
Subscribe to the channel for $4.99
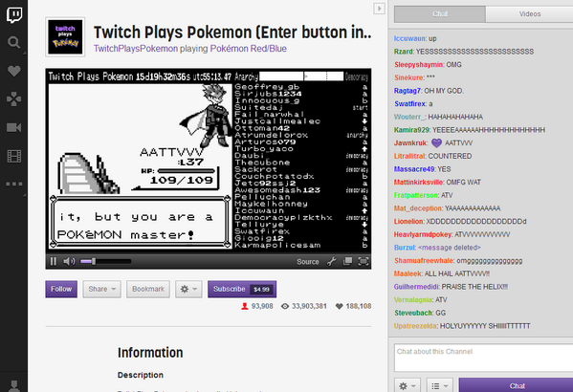(x=242, y=289)
